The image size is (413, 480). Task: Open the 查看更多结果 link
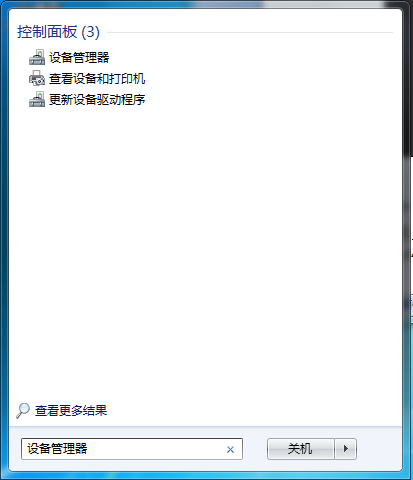[71, 411]
